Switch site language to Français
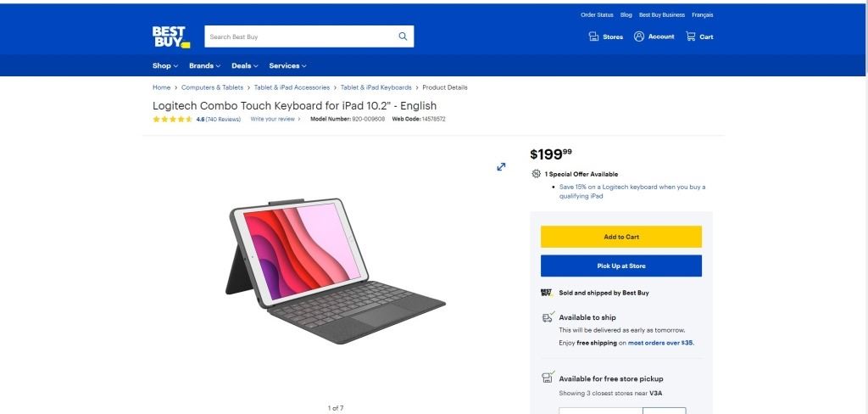 coord(703,15)
